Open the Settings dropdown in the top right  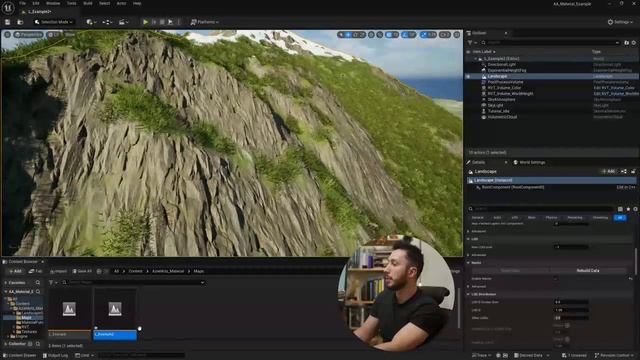point(620,22)
